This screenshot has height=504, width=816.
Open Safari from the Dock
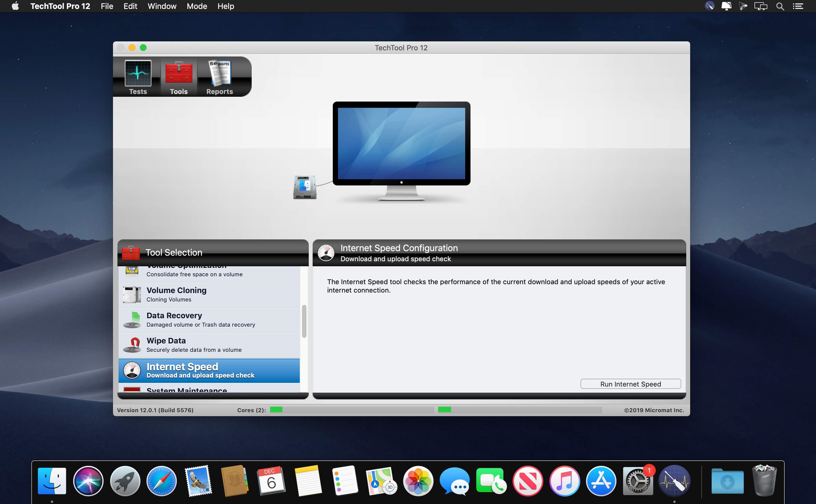[x=162, y=481]
